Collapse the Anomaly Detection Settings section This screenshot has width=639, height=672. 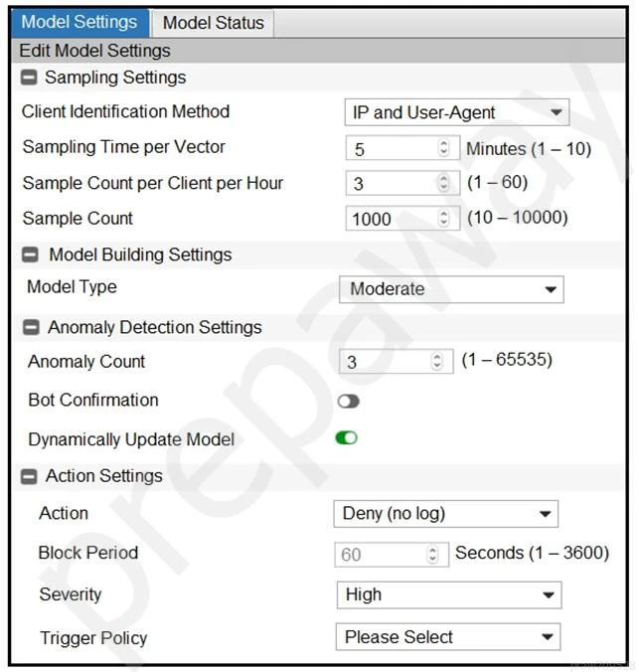[31, 327]
